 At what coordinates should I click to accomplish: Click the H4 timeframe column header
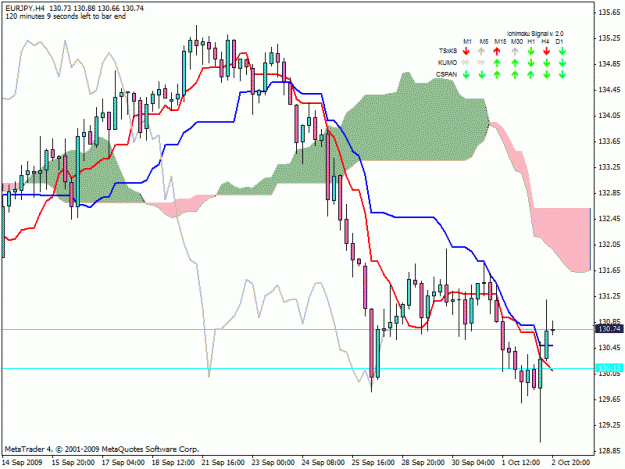click(545, 41)
